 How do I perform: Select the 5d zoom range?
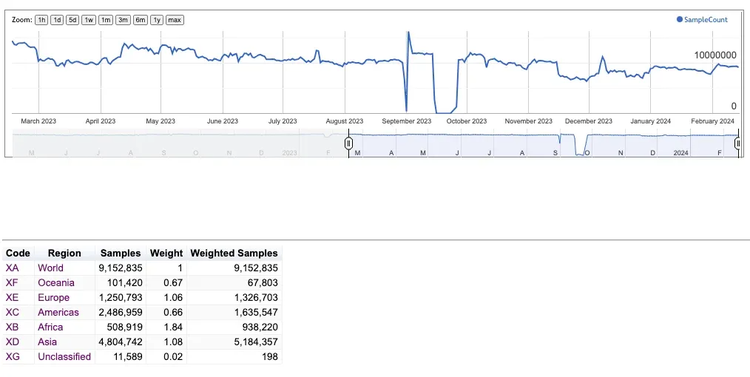(72, 20)
